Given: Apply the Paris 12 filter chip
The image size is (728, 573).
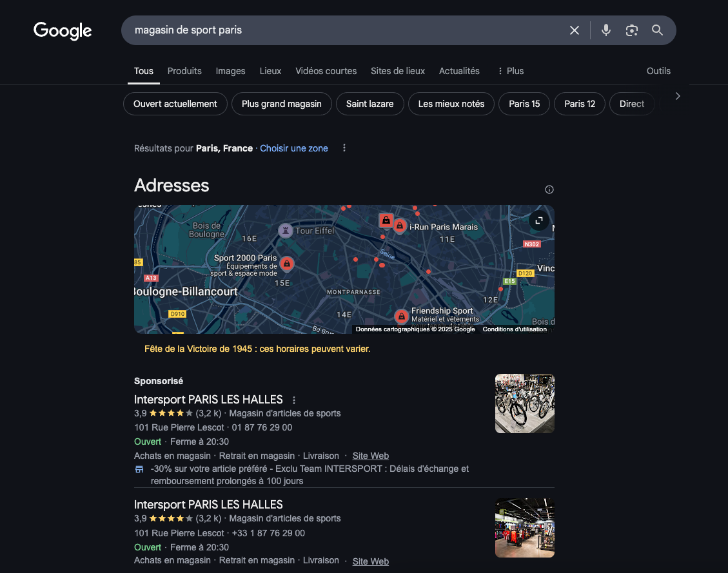Looking at the screenshot, I should [x=580, y=104].
